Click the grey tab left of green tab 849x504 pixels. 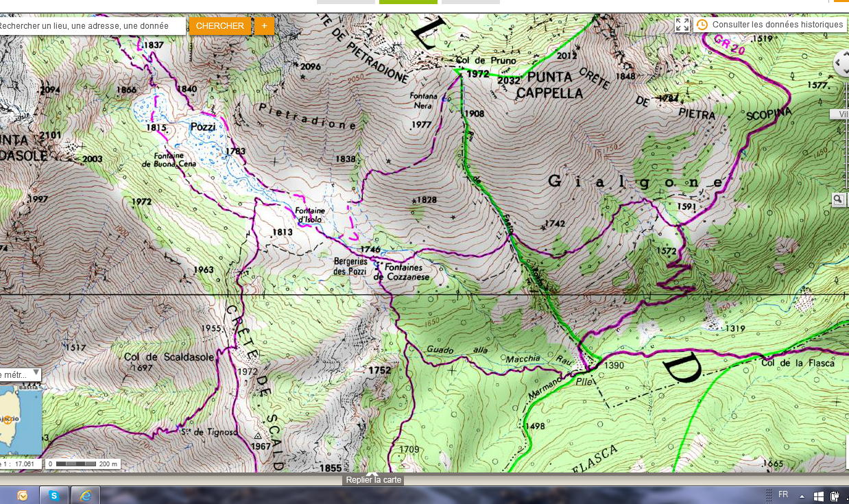tap(346, 2)
